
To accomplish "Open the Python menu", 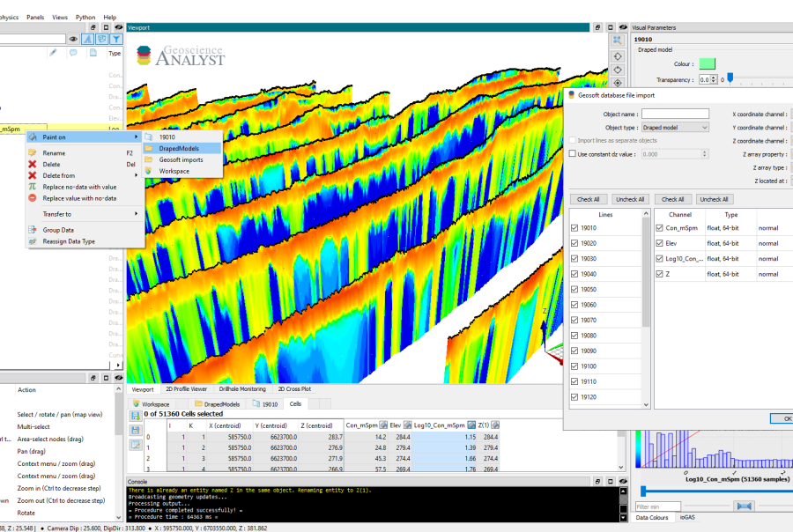I will [85, 18].
